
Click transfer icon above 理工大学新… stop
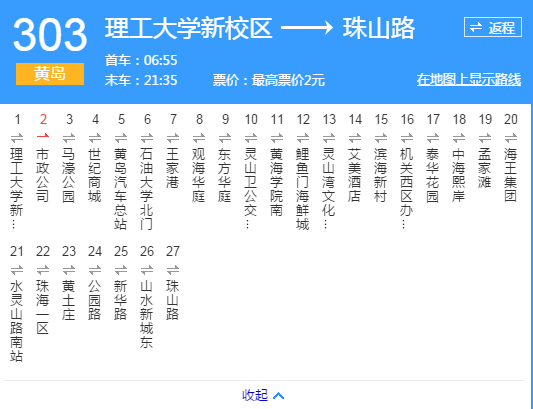click(17, 138)
